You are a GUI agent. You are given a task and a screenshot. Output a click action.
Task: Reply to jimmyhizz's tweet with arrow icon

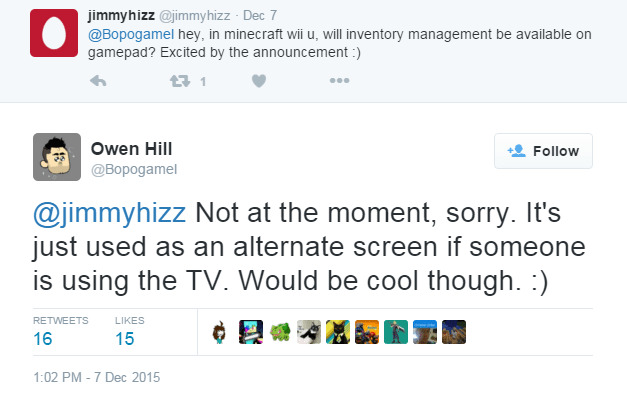point(98,81)
